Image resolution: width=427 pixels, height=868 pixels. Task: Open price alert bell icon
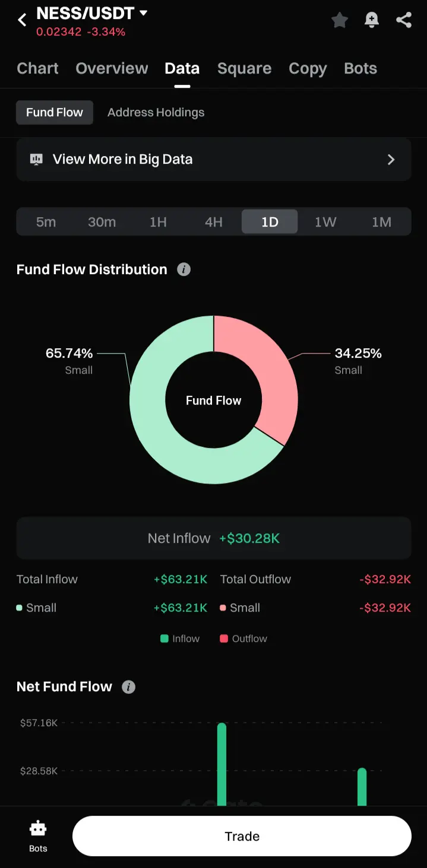(372, 20)
